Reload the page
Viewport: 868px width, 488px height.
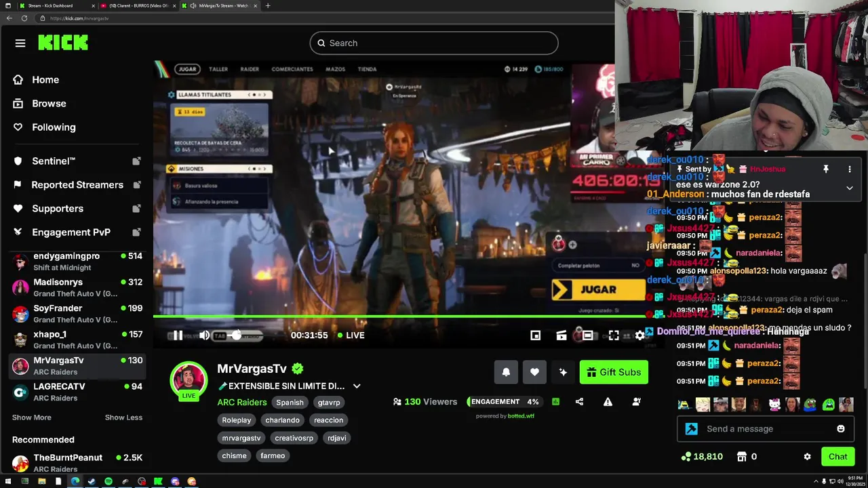[24, 18]
